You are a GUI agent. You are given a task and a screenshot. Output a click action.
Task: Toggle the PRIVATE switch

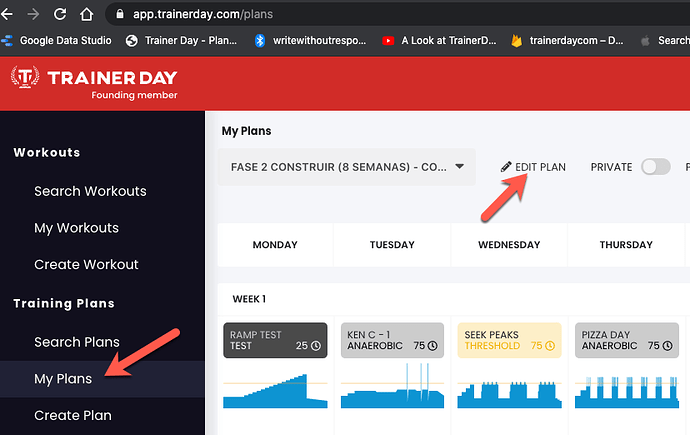(x=655, y=167)
